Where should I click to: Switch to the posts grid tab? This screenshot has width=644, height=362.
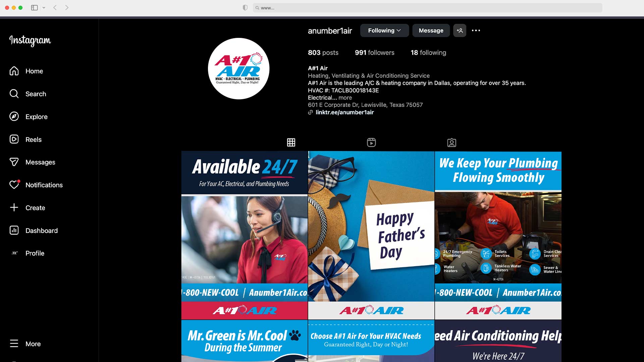(291, 142)
